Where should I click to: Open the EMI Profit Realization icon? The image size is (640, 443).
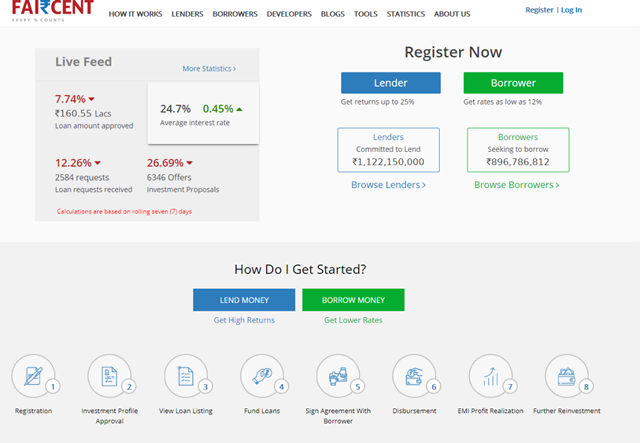pyautogui.click(x=491, y=377)
